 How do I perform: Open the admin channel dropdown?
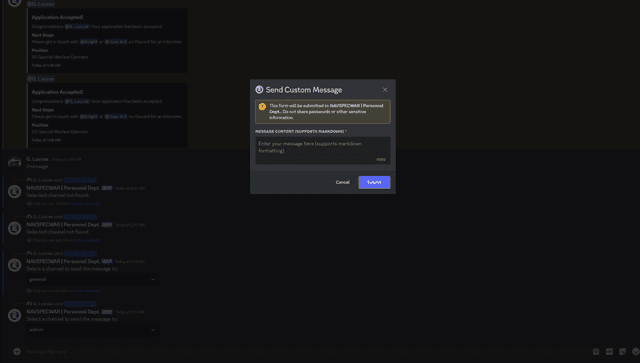coord(92,330)
